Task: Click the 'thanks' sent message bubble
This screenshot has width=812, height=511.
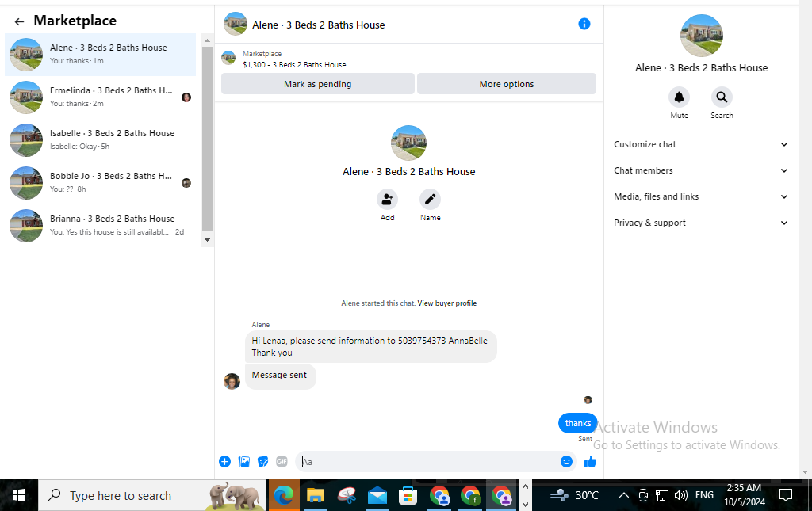Action: pyautogui.click(x=578, y=423)
